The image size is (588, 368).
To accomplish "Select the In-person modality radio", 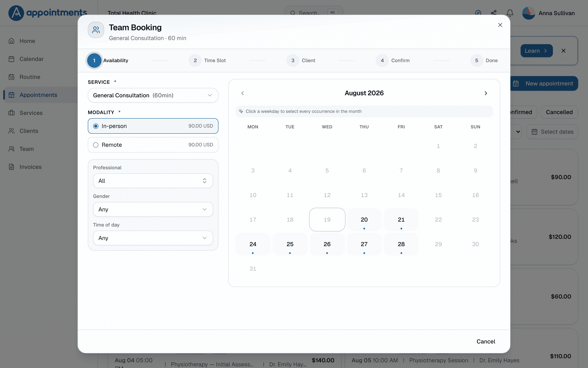I will coord(96,126).
